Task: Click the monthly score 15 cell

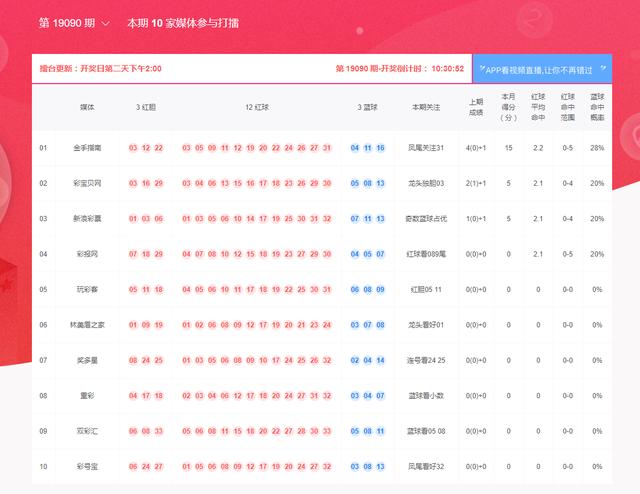Action: [508, 148]
